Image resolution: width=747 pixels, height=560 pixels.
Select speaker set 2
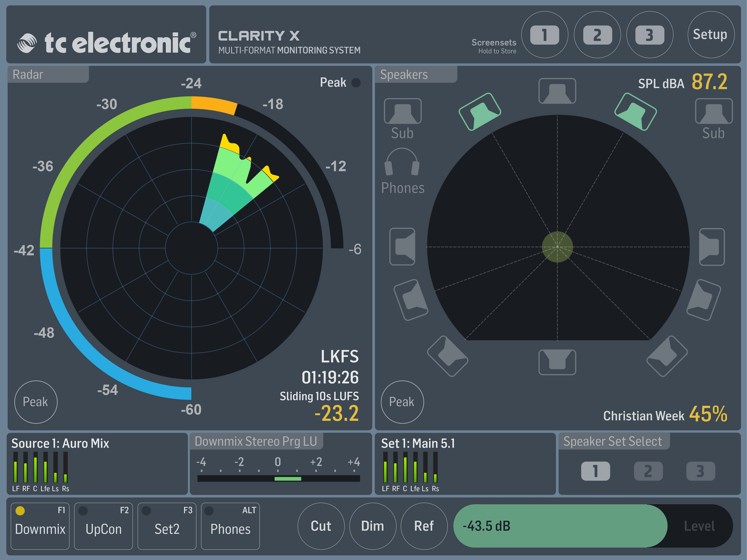click(x=648, y=471)
